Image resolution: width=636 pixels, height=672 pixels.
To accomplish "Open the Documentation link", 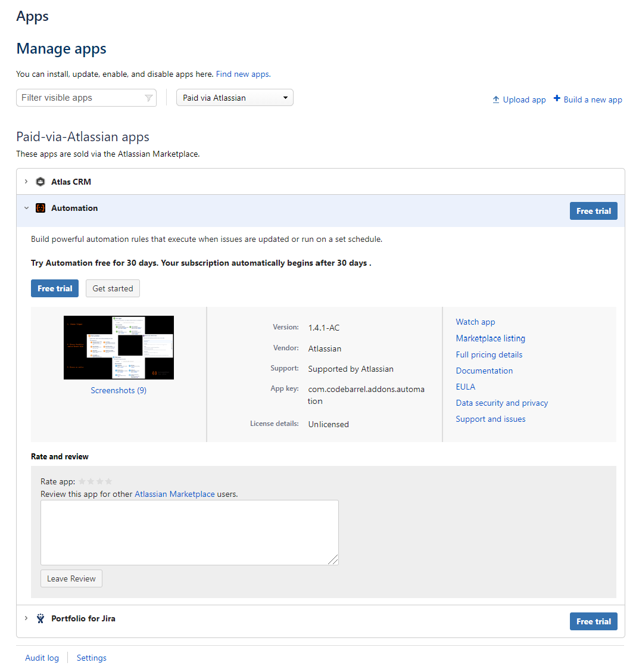I will [484, 371].
